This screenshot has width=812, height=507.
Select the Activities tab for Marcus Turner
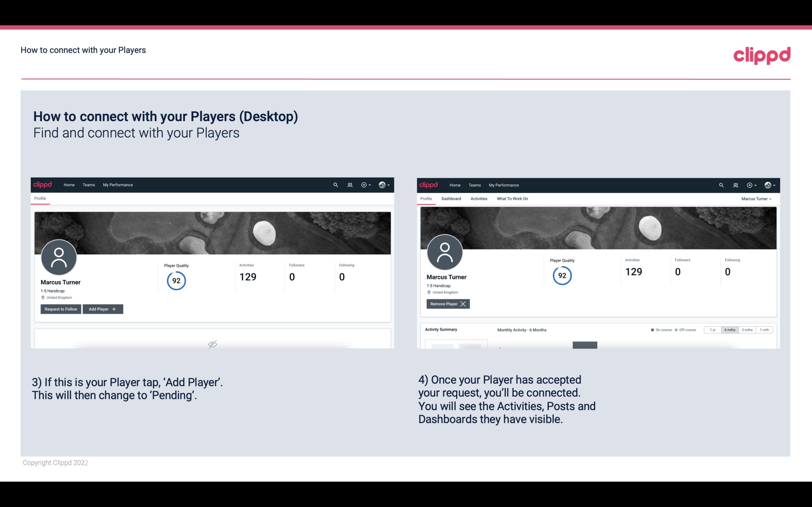pos(478,199)
